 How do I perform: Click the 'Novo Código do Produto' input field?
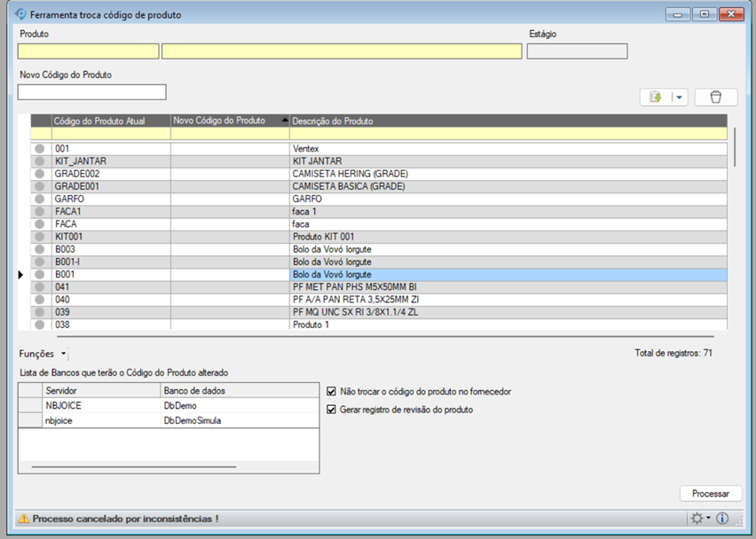(92, 92)
